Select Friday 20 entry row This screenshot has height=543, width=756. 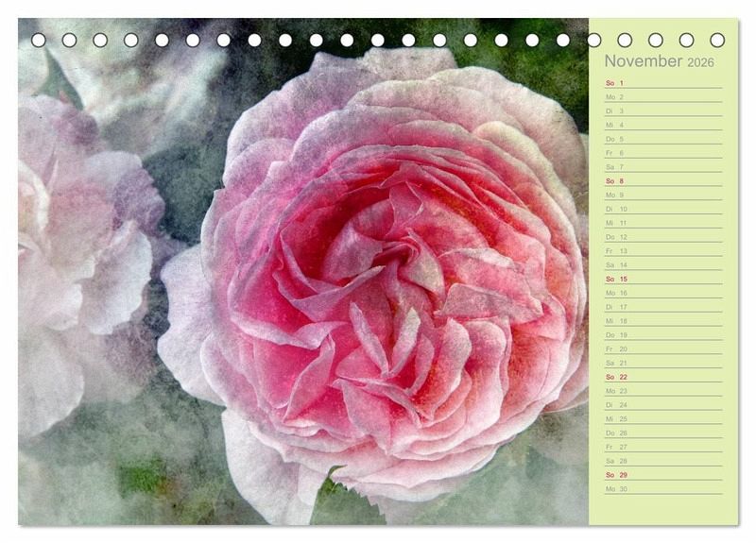pyautogui.click(x=662, y=348)
